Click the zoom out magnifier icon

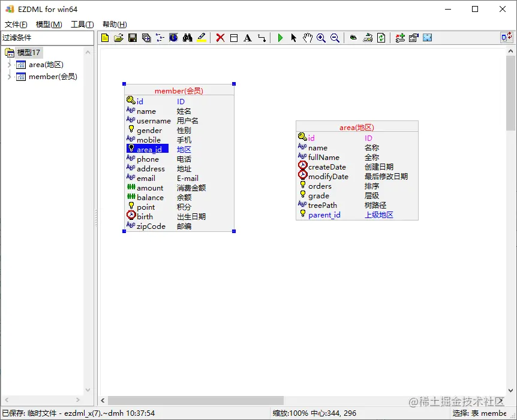[335, 38]
